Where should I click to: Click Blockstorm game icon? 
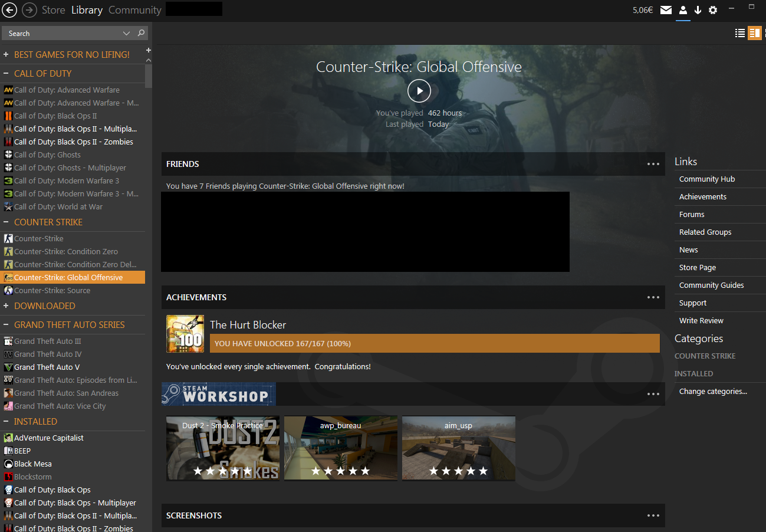pos(8,477)
